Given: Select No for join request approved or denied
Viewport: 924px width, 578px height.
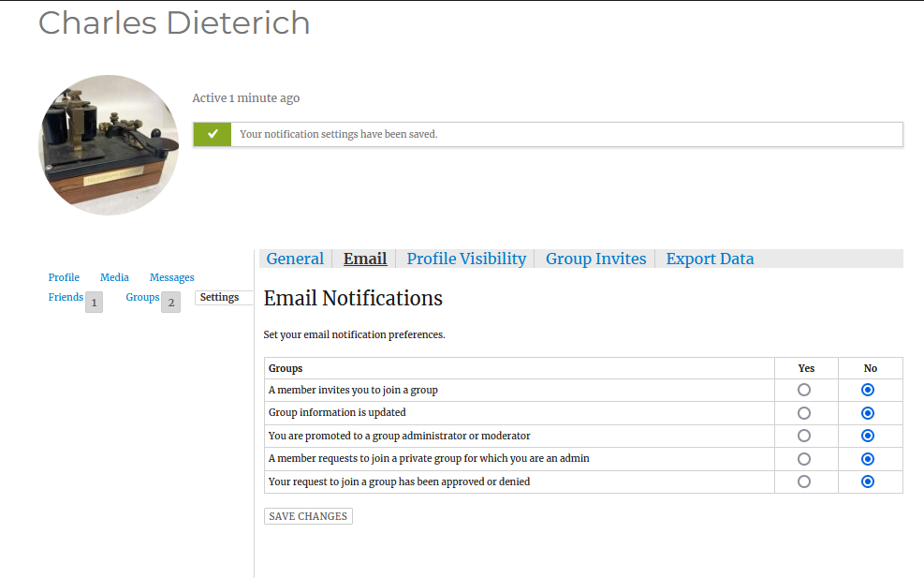Looking at the screenshot, I should [x=868, y=482].
